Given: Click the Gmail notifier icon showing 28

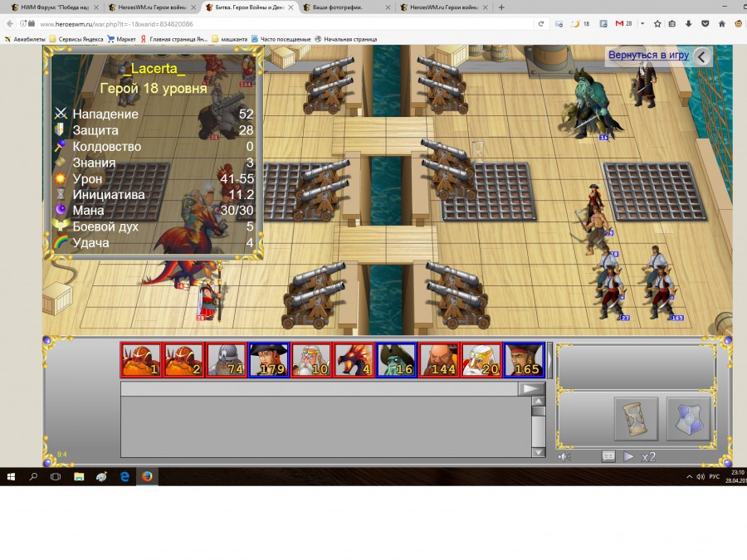Looking at the screenshot, I should pos(623,23).
